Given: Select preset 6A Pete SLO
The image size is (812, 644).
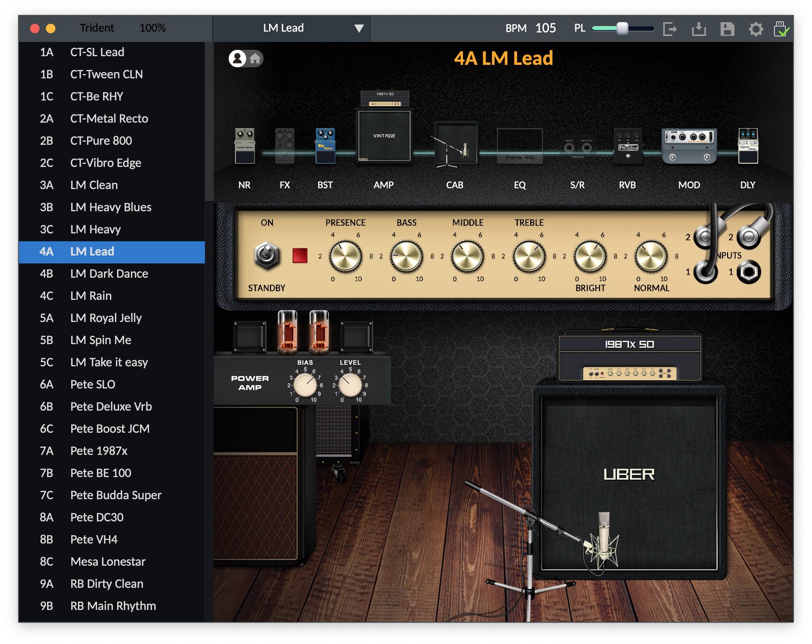Looking at the screenshot, I should tap(92, 384).
